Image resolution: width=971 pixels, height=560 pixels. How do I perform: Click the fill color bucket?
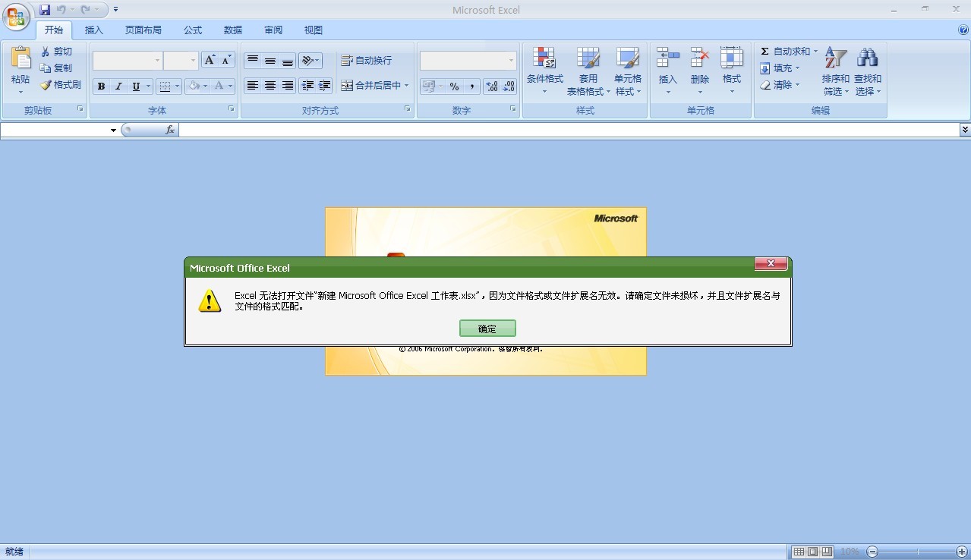click(x=194, y=87)
